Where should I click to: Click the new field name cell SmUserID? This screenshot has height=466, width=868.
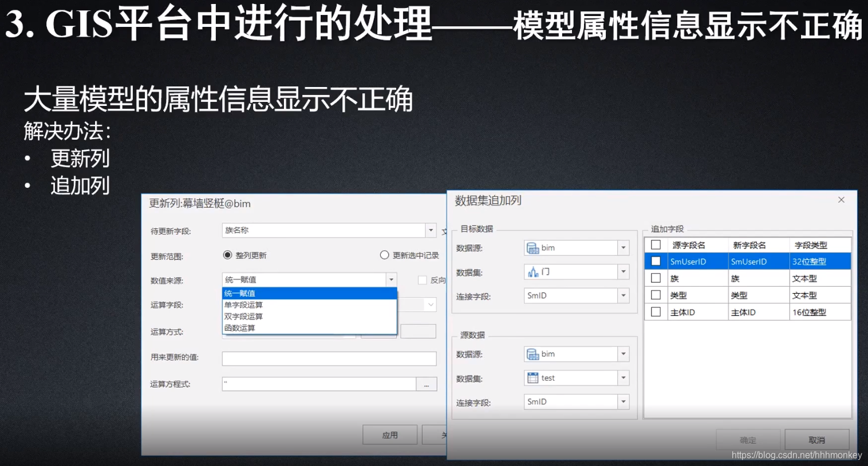[x=759, y=262]
